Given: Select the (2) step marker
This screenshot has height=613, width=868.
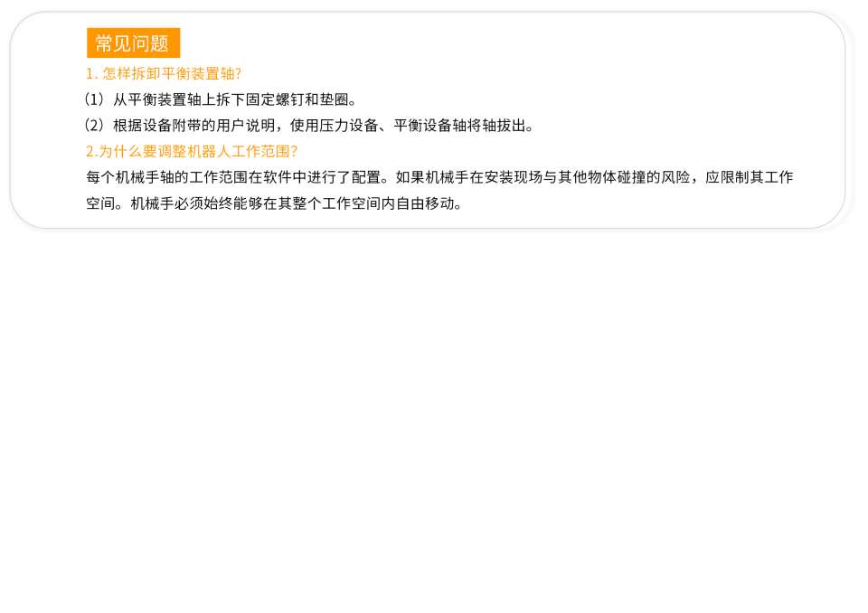Looking at the screenshot, I should pos(93,126).
